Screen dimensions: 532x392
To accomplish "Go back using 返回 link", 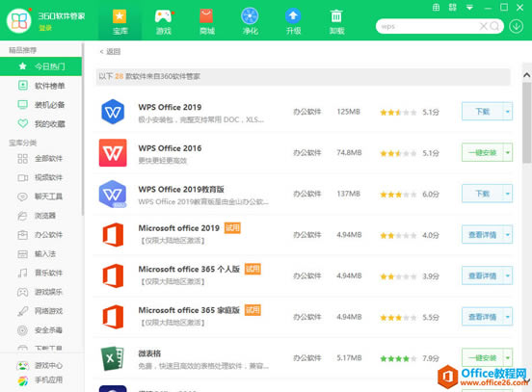I will [x=110, y=52].
